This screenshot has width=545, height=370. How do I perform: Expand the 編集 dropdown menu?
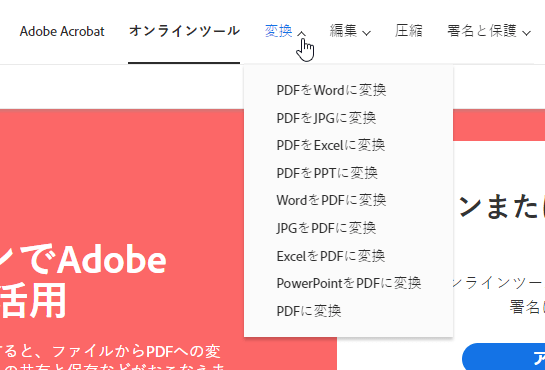350,31
